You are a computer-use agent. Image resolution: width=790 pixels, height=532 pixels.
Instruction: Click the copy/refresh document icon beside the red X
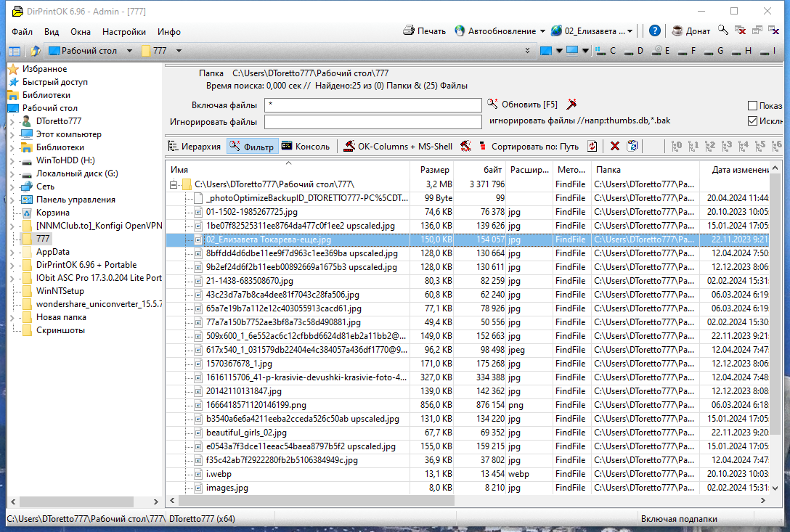click(x=632, y=146)
